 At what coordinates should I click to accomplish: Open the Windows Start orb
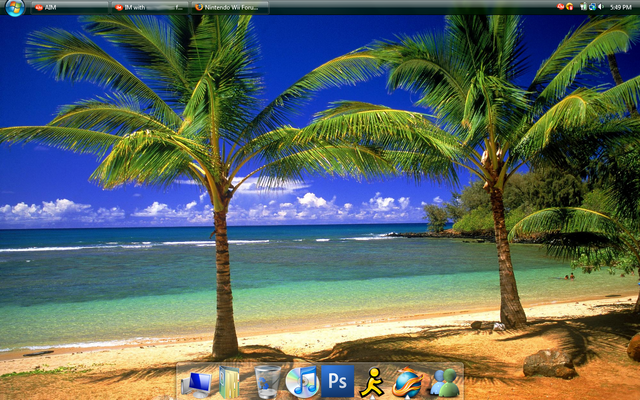point(15,7)
